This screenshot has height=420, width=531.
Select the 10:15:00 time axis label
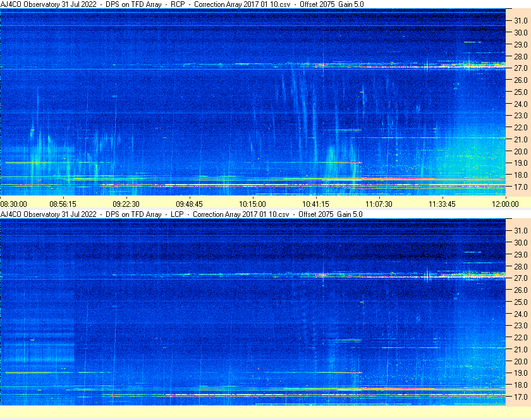click(253, 204)
